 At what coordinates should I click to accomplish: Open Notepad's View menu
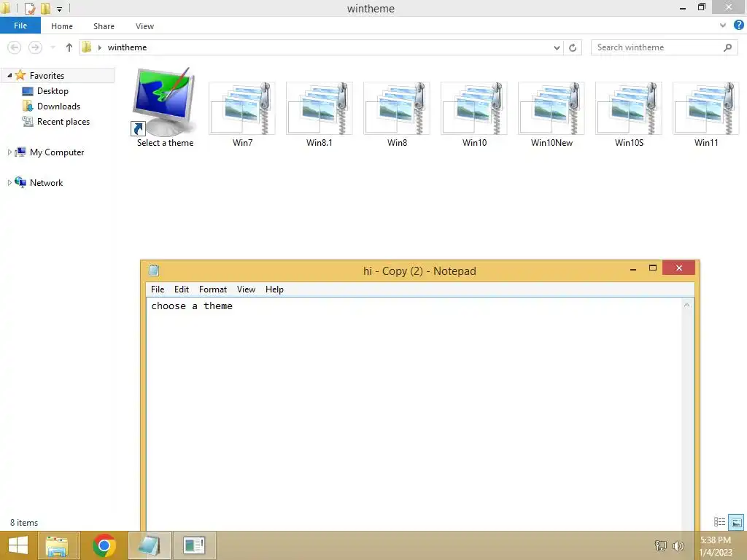pyautogui.click(x=247, y=289)
